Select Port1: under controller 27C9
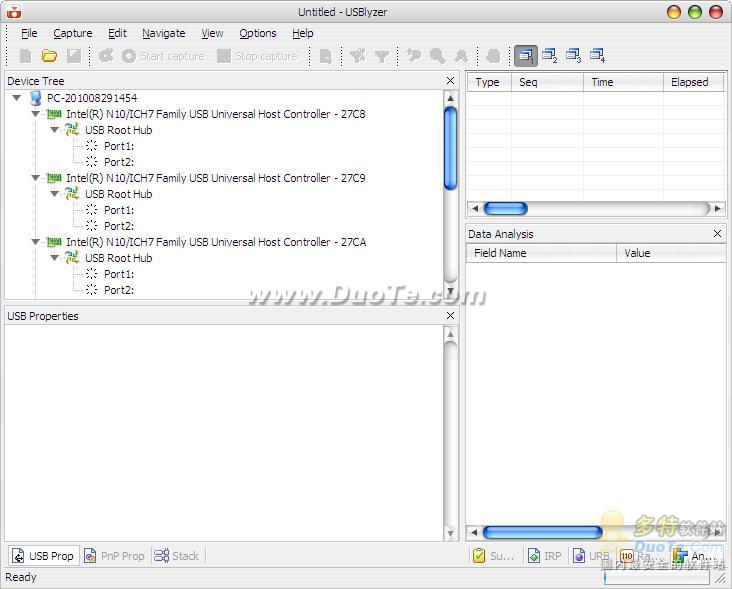Screen dimensions: 732x589 point(119,210)
